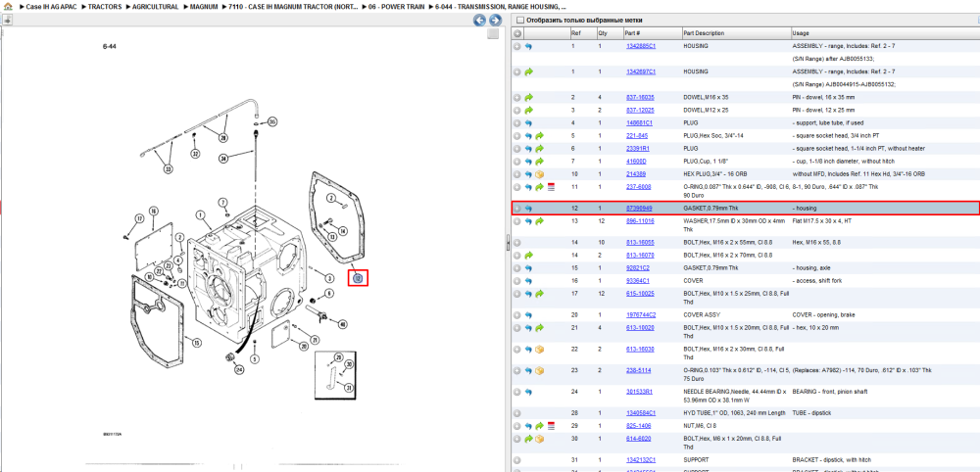Open part number 87396949 link
980x472 pixels.
[x=639, y=208]
